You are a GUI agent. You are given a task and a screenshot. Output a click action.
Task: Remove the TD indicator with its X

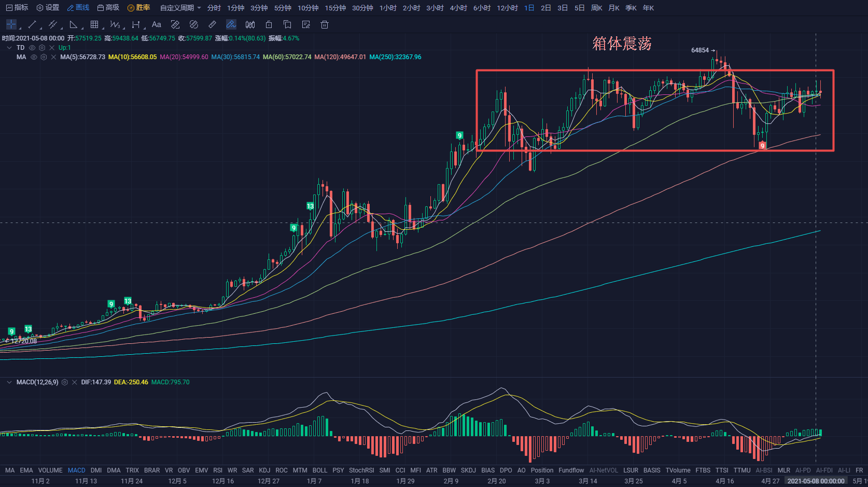(x=52, y=48)
